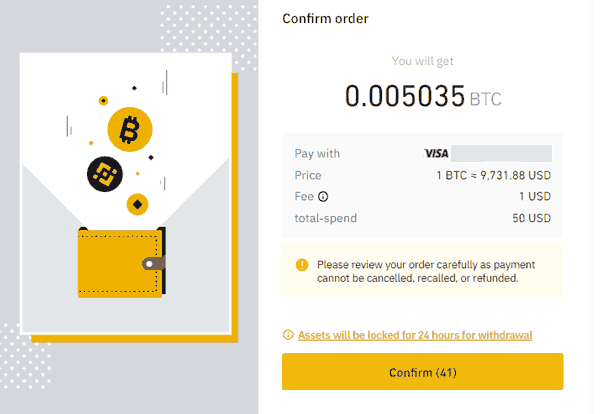
Task: Click the masked card number field
Action: [501, 153]
